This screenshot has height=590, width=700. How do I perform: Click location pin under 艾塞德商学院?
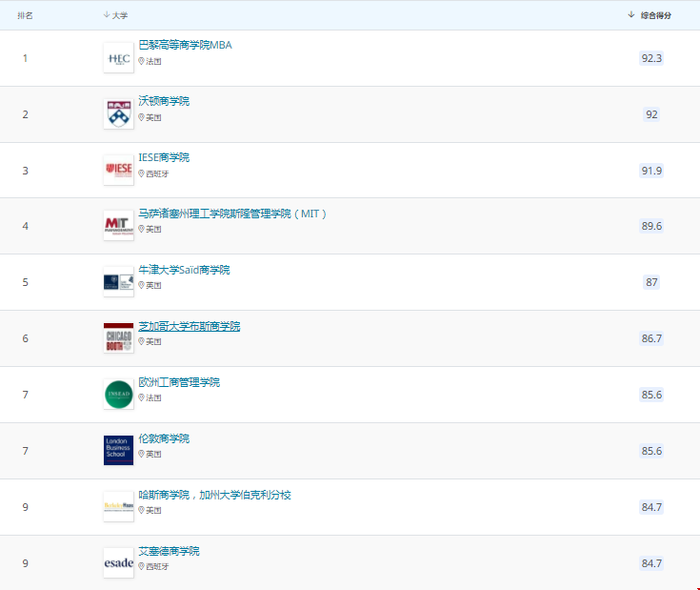141,566
